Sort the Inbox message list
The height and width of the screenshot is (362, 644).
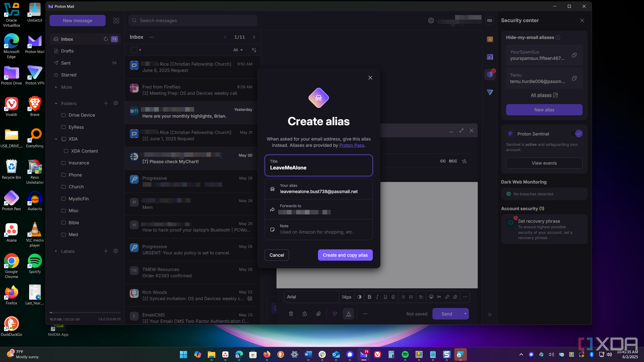[254, 50]
